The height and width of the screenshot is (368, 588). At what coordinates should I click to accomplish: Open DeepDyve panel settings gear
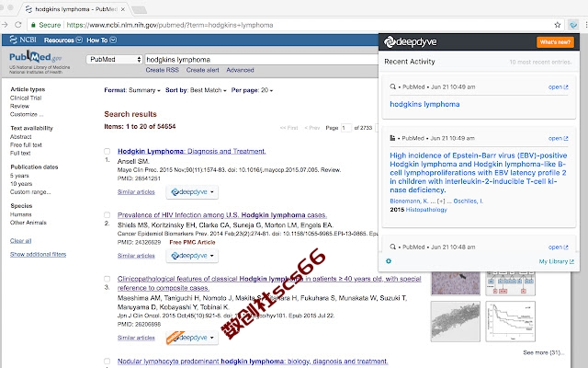coord(389,261)
